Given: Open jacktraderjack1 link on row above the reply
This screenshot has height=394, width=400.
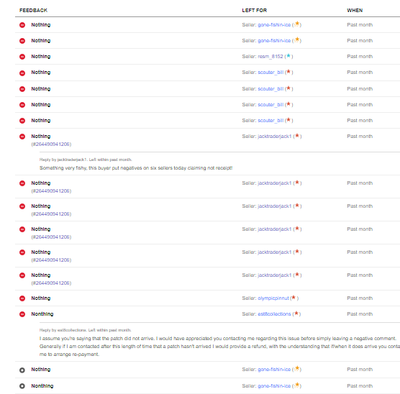Looking at the screenshot, I should click(275, 137).
